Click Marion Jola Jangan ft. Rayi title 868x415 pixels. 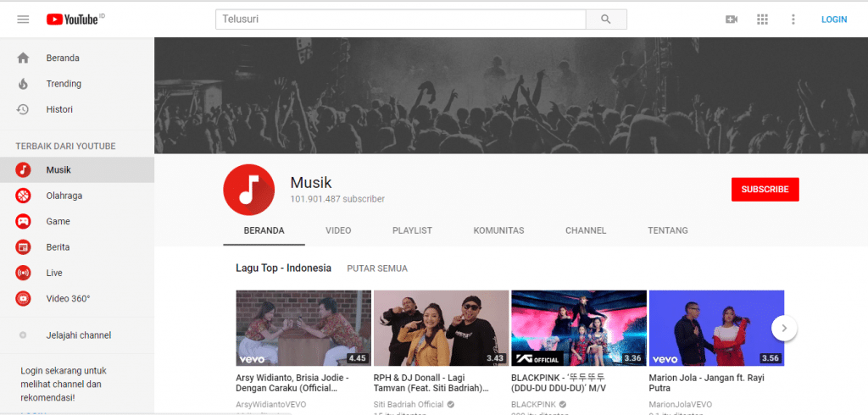coord(706,383)
